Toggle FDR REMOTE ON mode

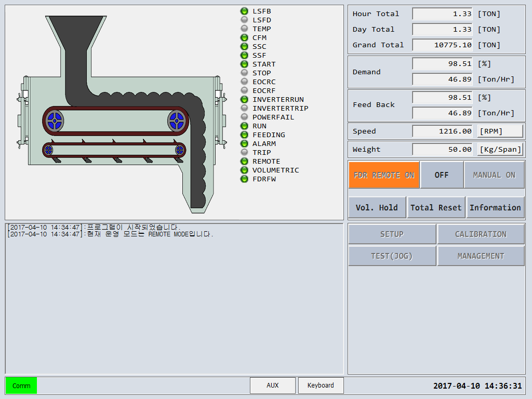tap(384, 175)
